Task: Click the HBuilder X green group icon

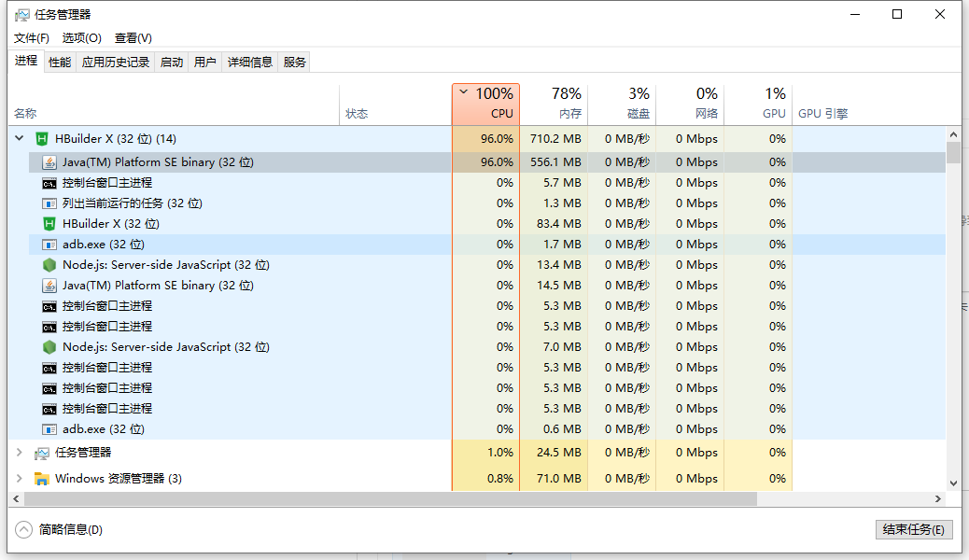Action: pyautogui.click(x=41, y=139)
